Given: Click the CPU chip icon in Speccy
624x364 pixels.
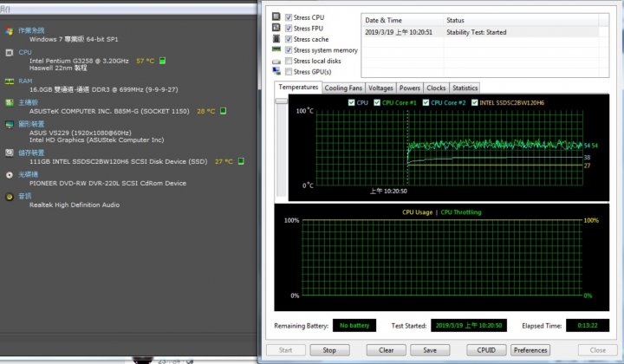Looking at the screenshot, I should pos(10,53).
